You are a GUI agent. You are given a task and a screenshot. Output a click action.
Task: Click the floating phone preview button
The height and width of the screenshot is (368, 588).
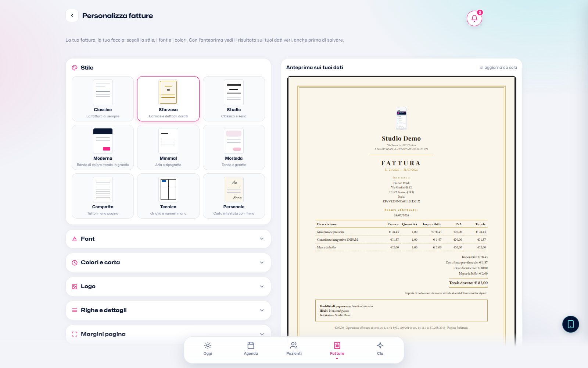pyautogui.click(x=570, y=324)
